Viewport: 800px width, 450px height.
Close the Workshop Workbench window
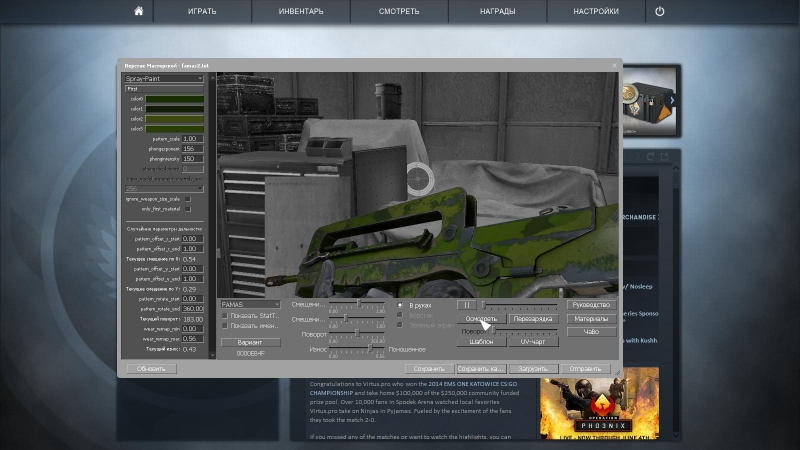[614, 65]
